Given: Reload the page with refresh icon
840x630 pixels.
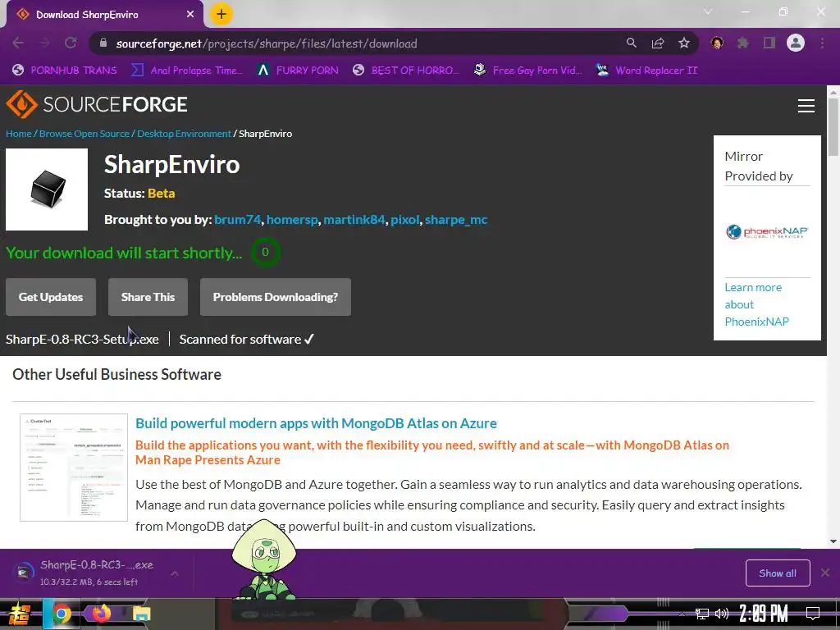Looking at the screenshot, I should (71, 43).
